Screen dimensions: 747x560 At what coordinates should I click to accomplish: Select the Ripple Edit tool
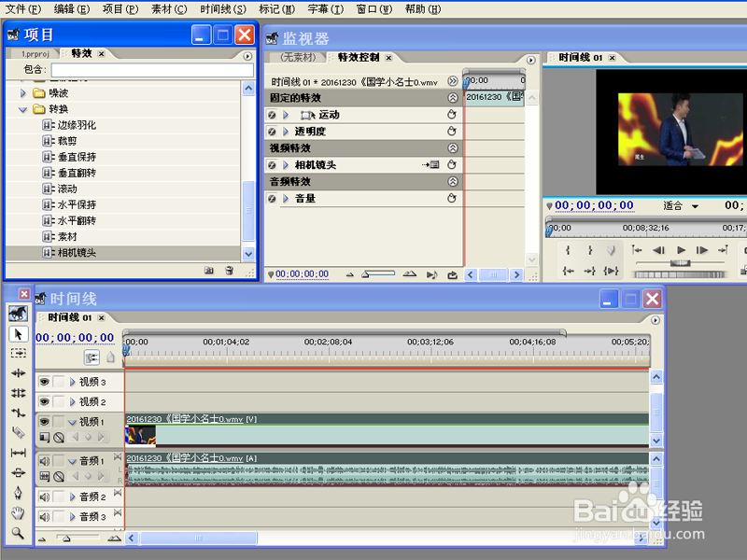click(x=18, y=372)
